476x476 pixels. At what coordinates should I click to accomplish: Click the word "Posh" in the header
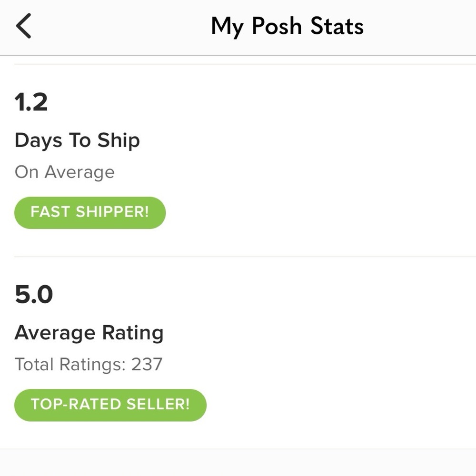(277, 26)
